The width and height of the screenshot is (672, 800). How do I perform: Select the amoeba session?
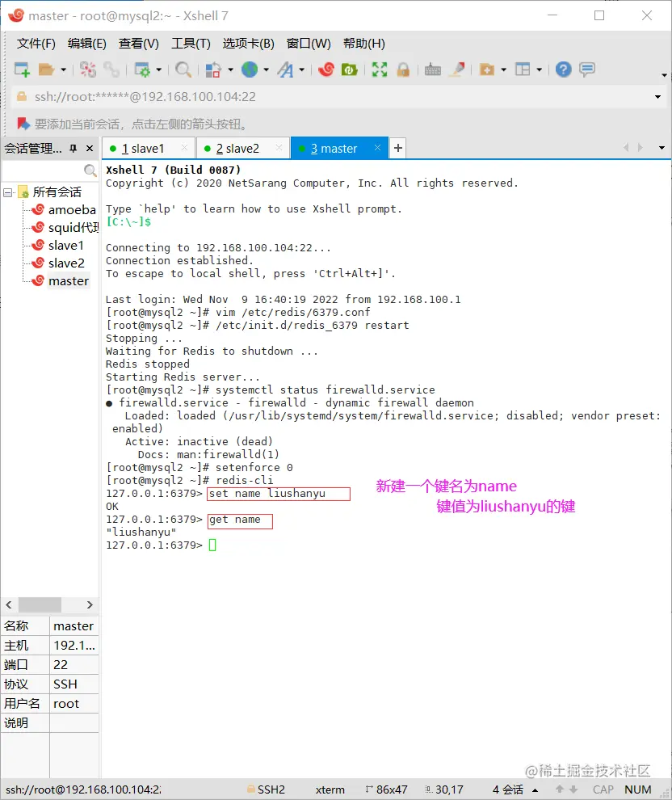coord(71,209)
